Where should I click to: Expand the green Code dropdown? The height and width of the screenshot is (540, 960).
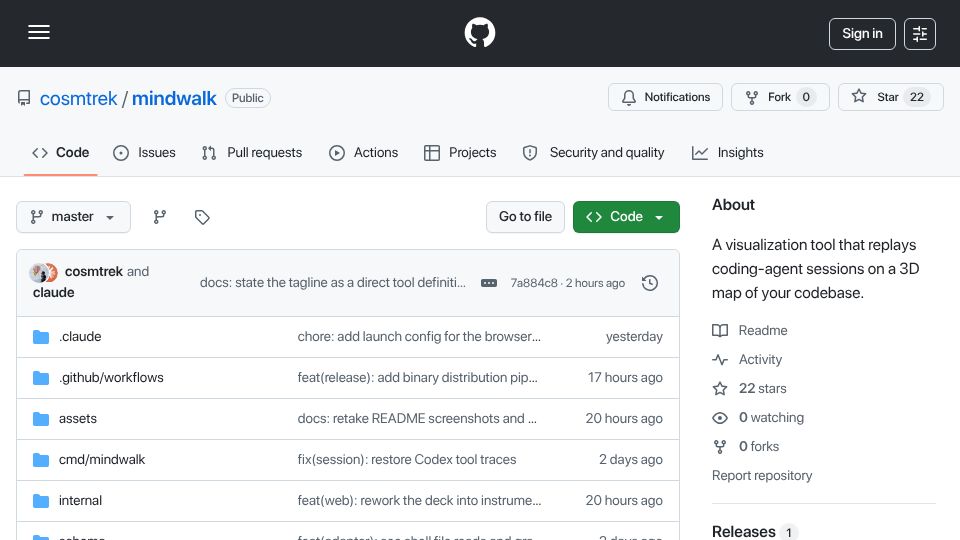click(x=626, y=217)
